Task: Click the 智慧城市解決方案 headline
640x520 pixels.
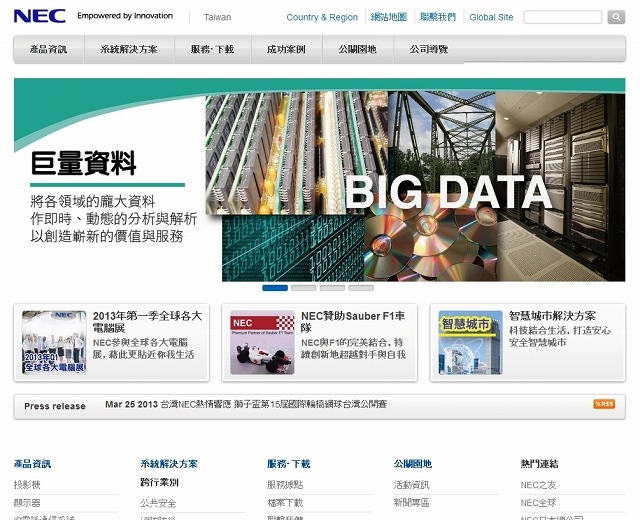Action: (552, 316)
